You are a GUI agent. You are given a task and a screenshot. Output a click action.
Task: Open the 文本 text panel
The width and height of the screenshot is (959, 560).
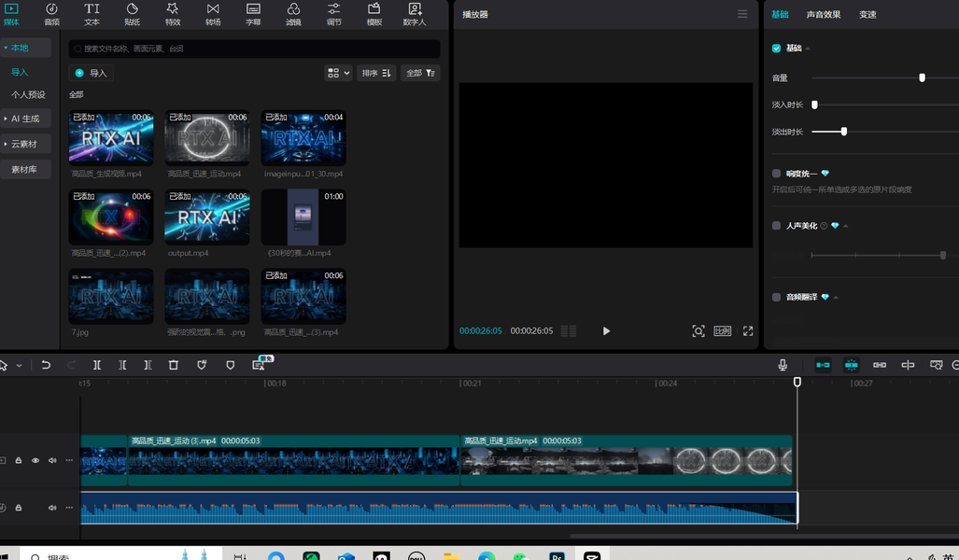pos(92,14)
